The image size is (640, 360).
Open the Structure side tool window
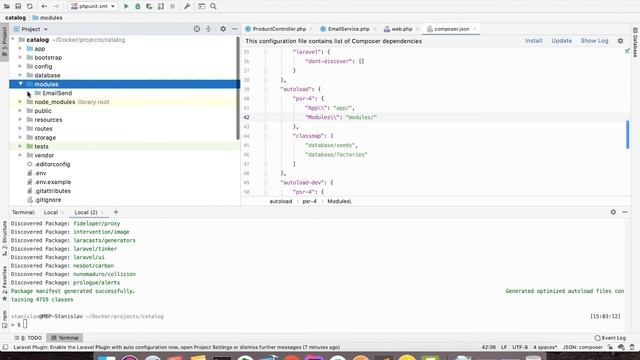[x=4, y=239]
